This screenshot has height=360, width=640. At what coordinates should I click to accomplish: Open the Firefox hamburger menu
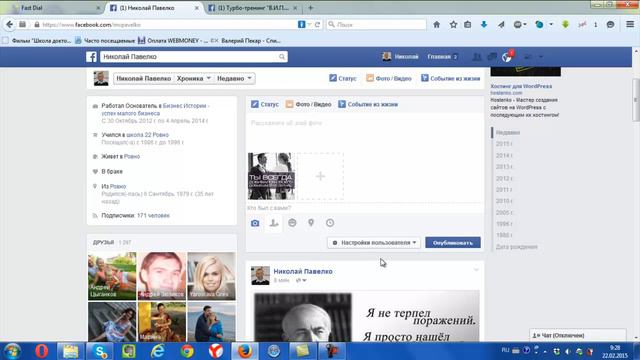click(x=630, y=24)
